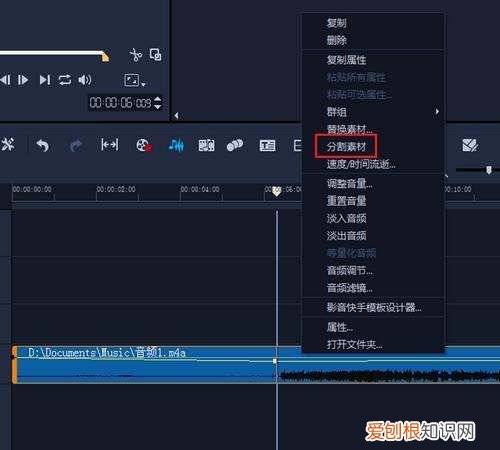The height and width of the screenshot is (450, 500).
Task: Click the Undo arrow icon
Action: coord(43,145)
